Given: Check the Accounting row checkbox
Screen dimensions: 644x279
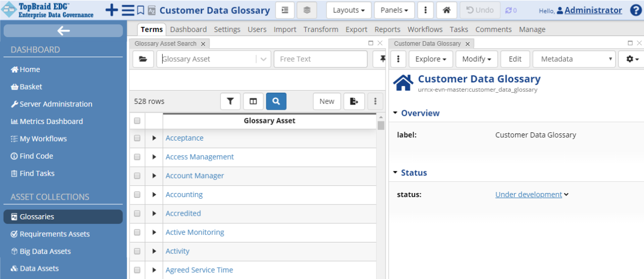Looking at the screenshot, I should (x=137, y=195).
